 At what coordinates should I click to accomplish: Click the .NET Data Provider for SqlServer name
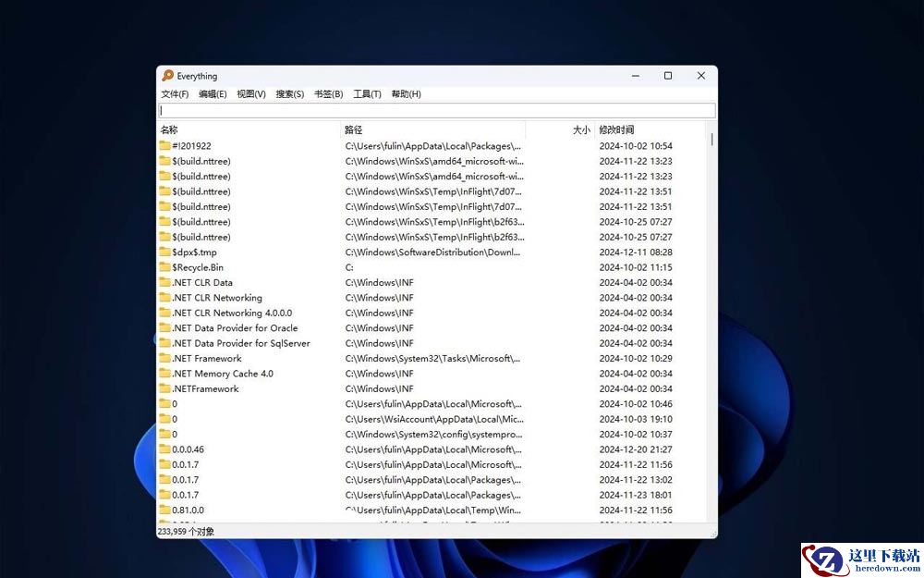(241, 343)
